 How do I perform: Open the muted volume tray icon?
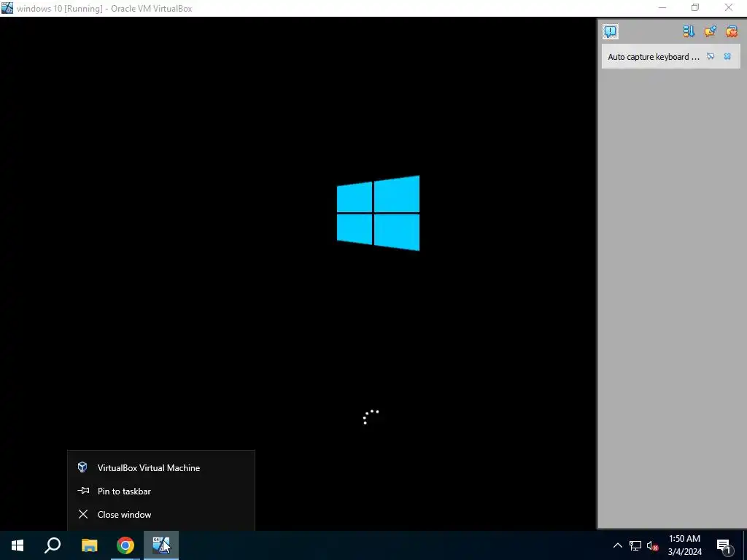pos(652,545)
